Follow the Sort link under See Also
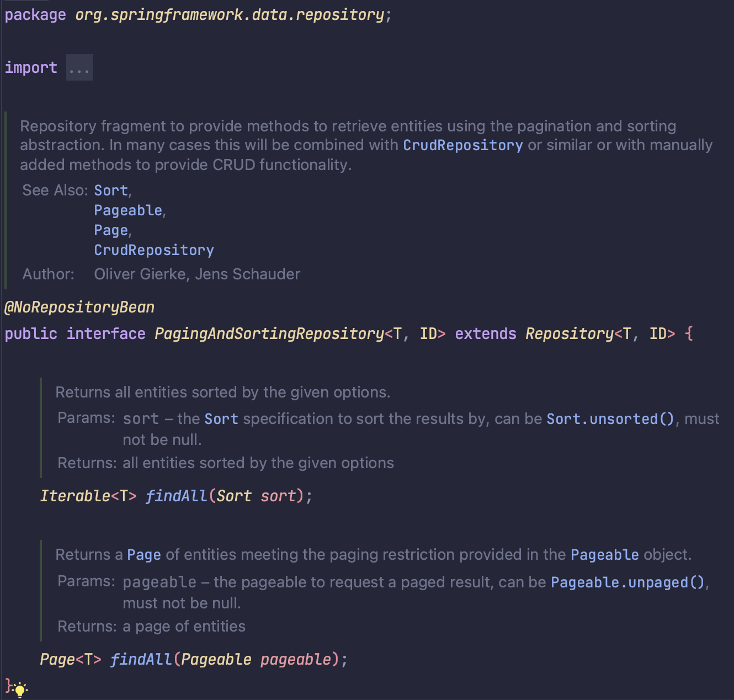The image size is (734, 700). coord(110,190)
